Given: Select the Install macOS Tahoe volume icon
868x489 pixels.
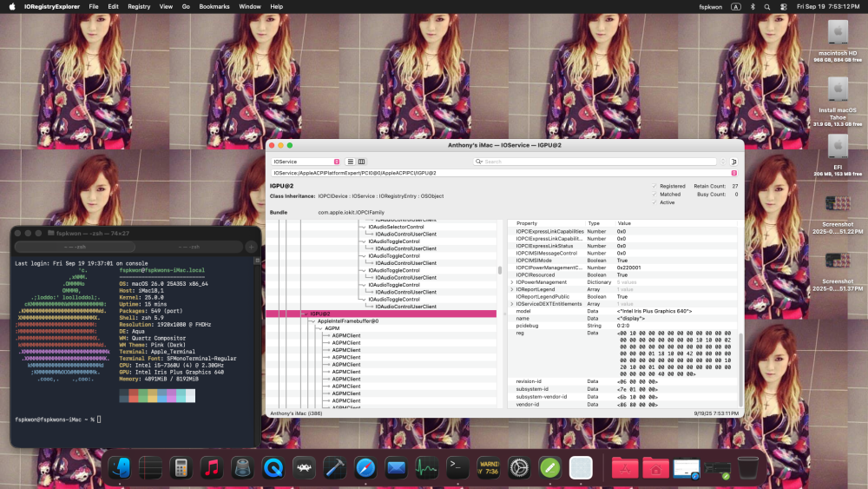Looking at the screenshot, I should (x=838, y=89).
